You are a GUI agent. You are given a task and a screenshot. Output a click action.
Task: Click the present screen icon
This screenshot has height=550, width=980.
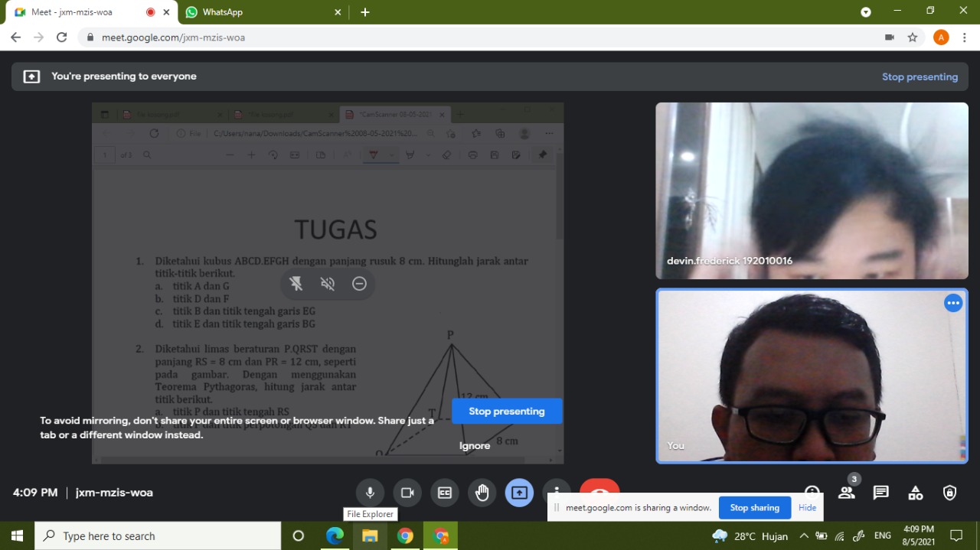519,493
